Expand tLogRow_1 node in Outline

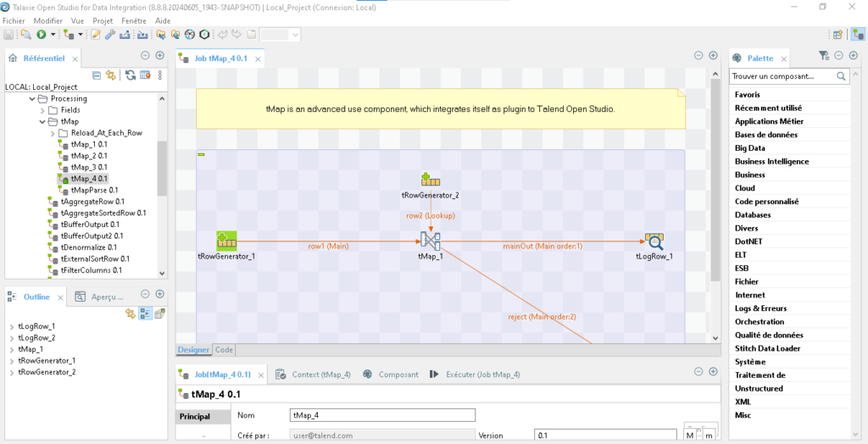[11, 326]
